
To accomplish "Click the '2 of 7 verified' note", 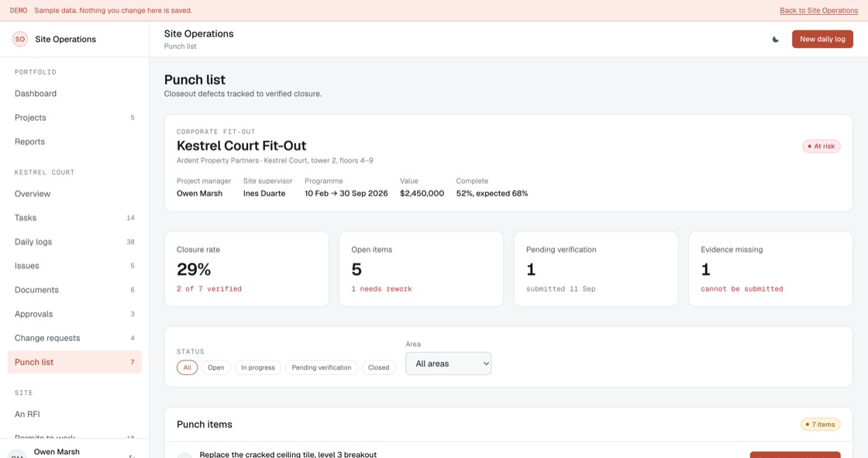I will pyautogui.click(x=209, y=289).
